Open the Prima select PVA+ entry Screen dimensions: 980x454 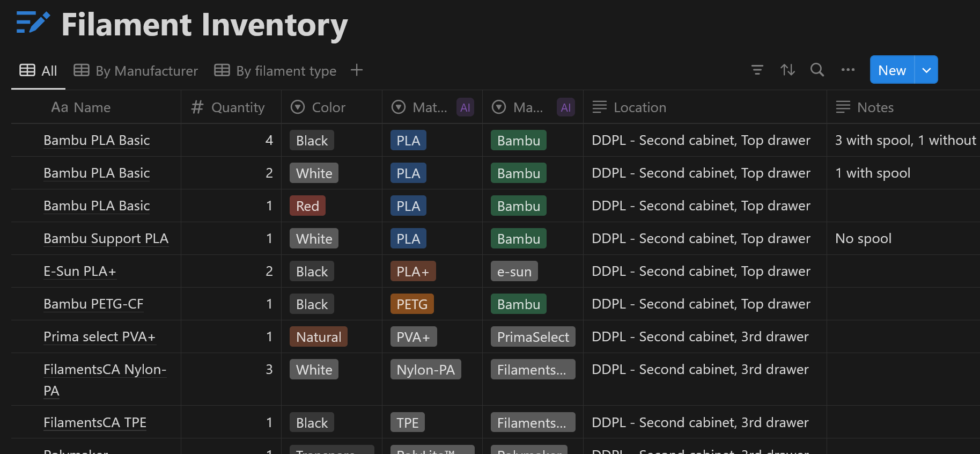point(100,336)
